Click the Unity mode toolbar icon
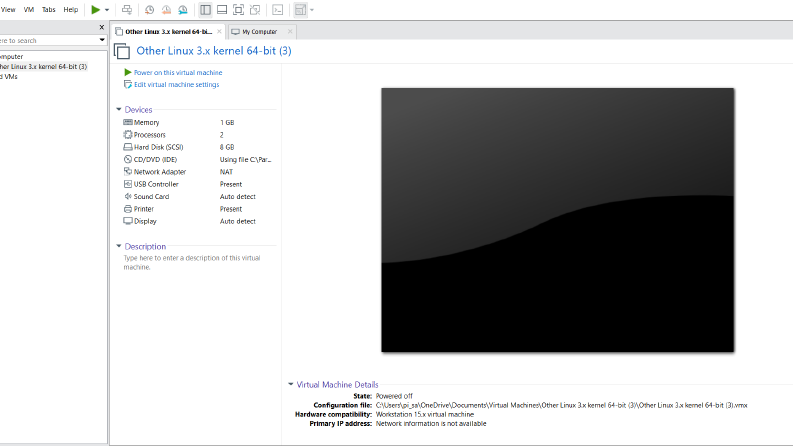Screen dimensions: 793x446 coord(255,10)
